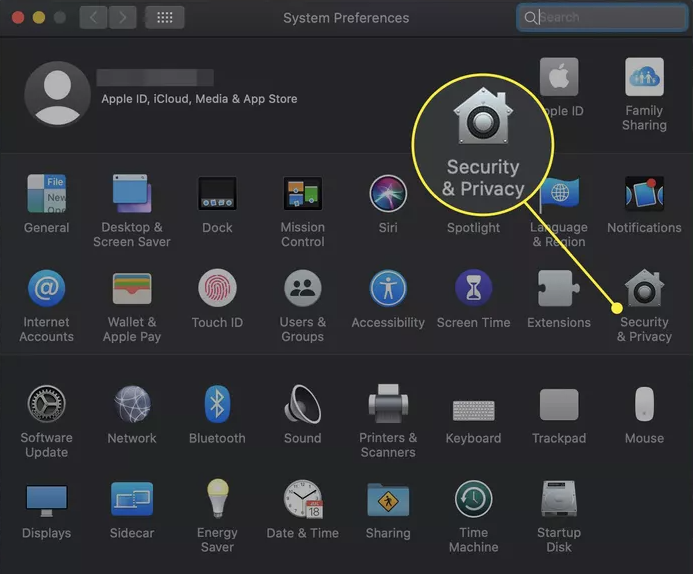693x574 pixels.
Task: Open Sidecar preferences
Action: tap(132, 499)
